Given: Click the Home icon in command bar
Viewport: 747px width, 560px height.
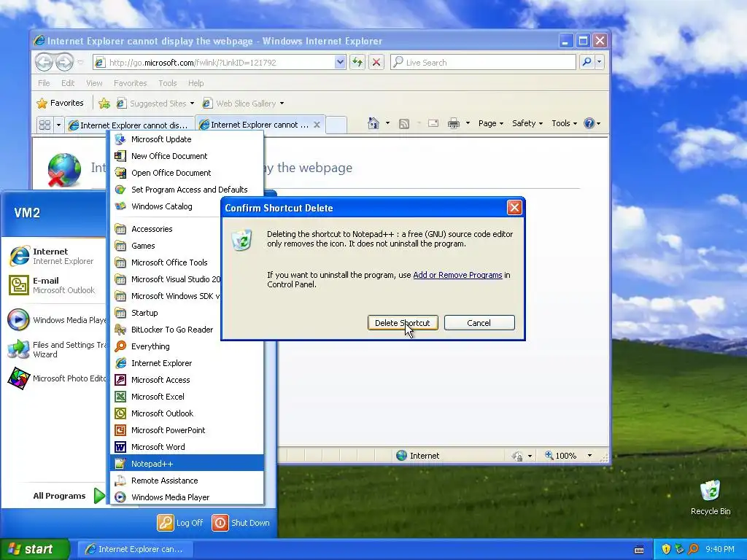Looking at the screenshot, I should [x=373, y=123].
